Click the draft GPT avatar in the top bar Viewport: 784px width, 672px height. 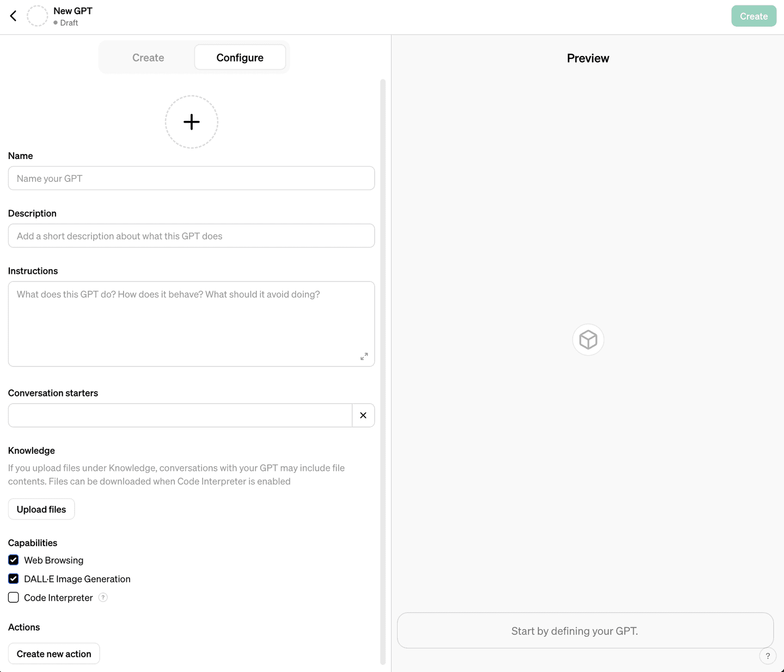37,15
